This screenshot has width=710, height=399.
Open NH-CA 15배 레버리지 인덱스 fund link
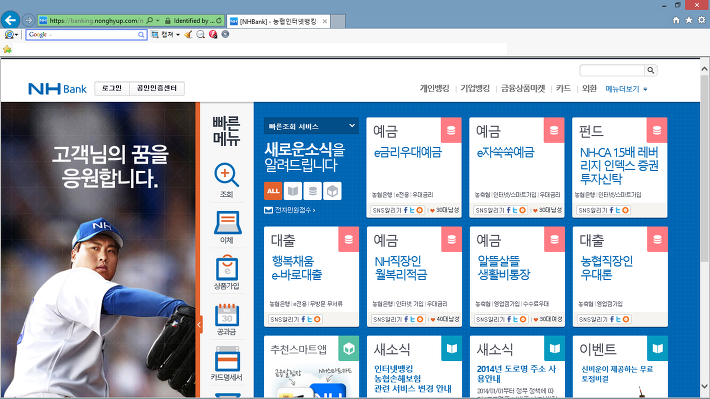pyautogui.click(x=619, y=165)
